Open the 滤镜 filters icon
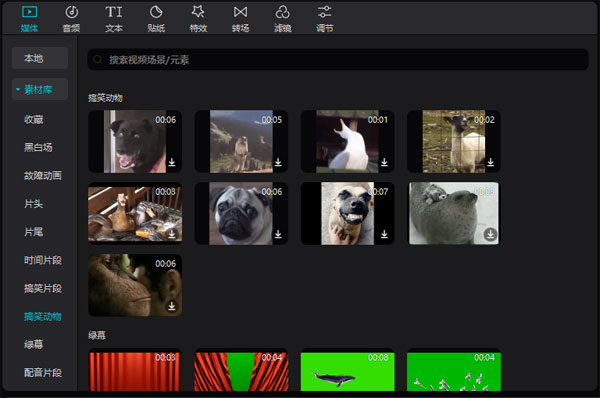The image size is (600, 398). 282,12
